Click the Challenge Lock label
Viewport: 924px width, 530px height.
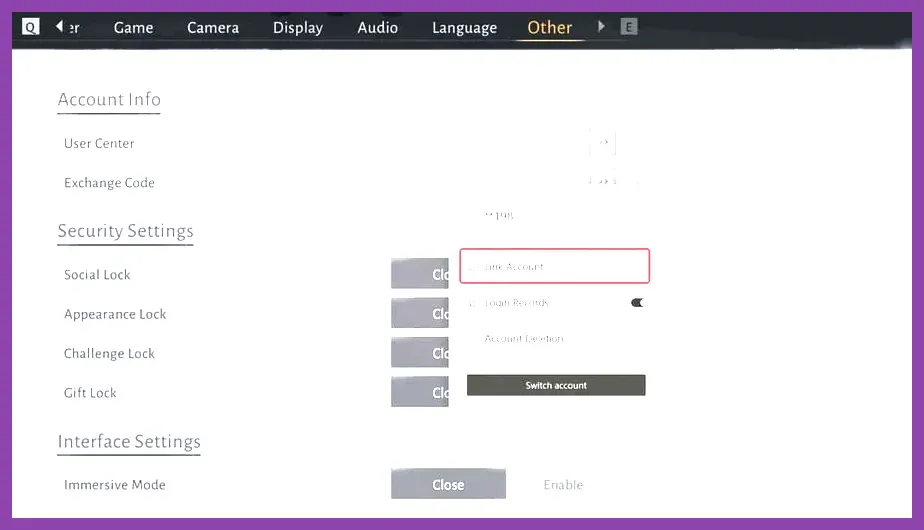click(109, 354)
